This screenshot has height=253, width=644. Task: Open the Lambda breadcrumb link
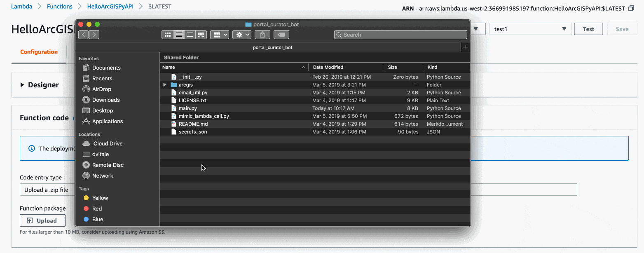(21, 7)
